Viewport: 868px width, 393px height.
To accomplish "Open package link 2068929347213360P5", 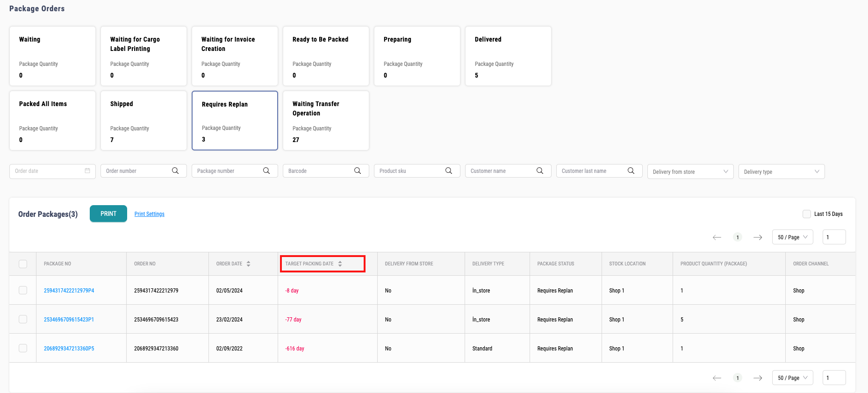I will (x=69, y=349).
